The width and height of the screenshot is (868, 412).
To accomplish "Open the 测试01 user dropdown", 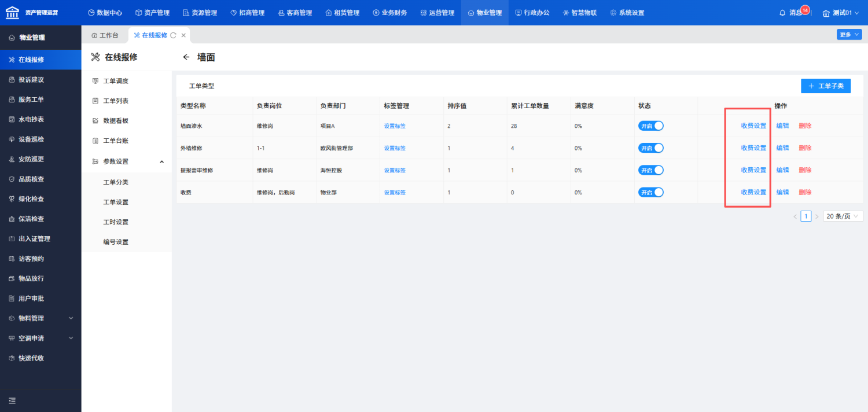I will click(841, 13).
